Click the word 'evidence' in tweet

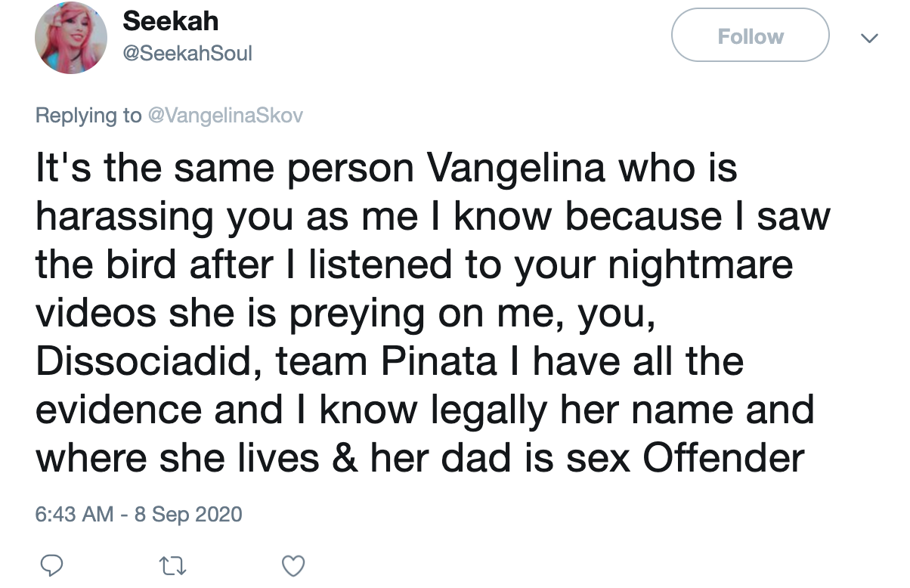[x=119, y=409]
